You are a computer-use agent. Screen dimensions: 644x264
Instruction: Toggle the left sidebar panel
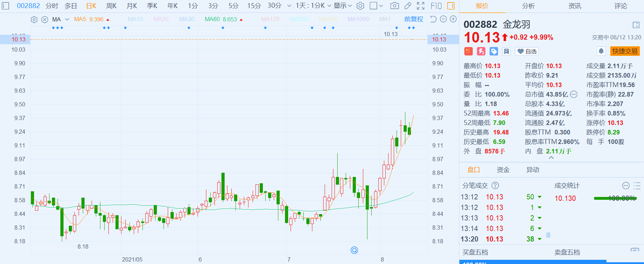pyautogui.click(x=6, y=6)
